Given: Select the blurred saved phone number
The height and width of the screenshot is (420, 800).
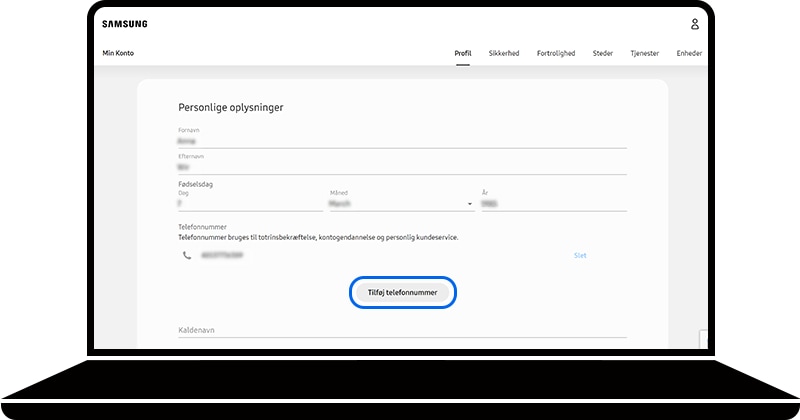Looking at the screenshot, I should [x=221, y=255].
